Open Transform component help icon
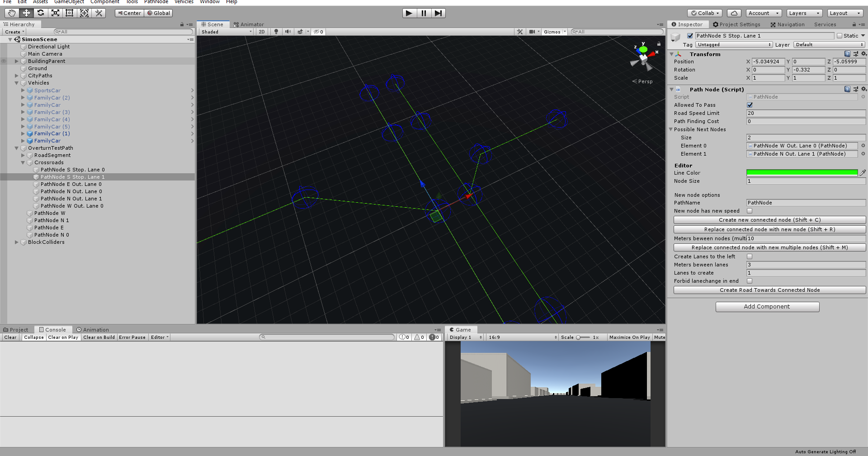The image size is (868, 456). (847, 54)
